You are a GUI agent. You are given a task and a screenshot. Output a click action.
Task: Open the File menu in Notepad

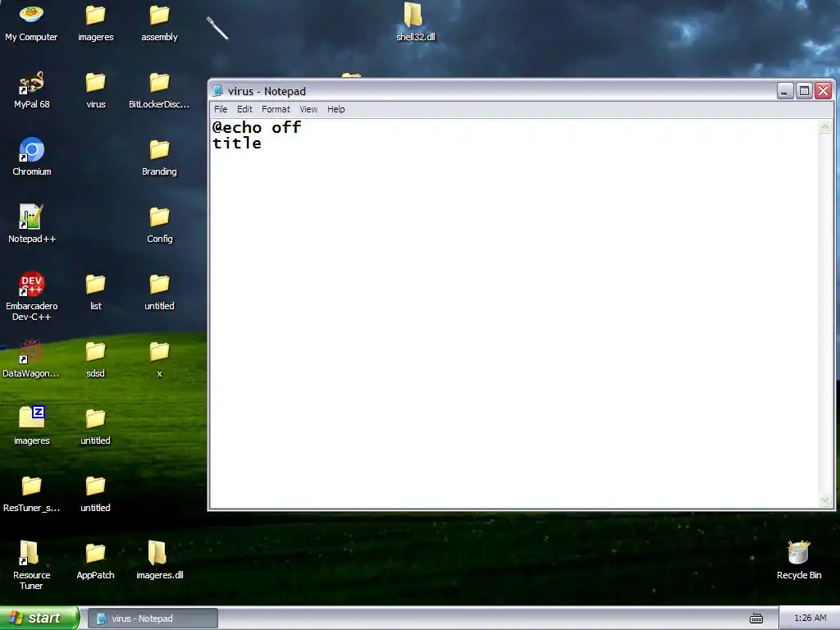tap(221, 109)
